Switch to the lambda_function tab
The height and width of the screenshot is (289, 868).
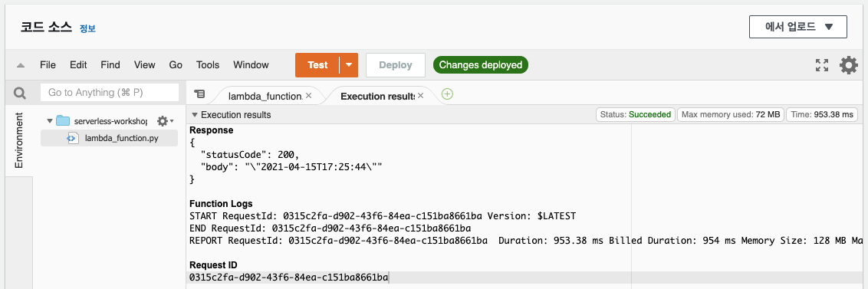click(x=265, y=96)
